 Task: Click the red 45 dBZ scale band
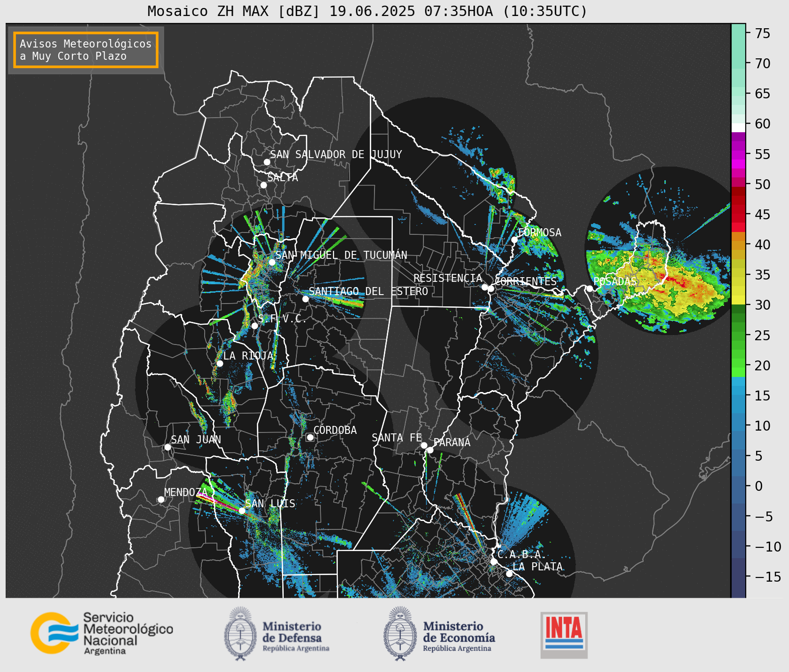[x=739, y=218]
